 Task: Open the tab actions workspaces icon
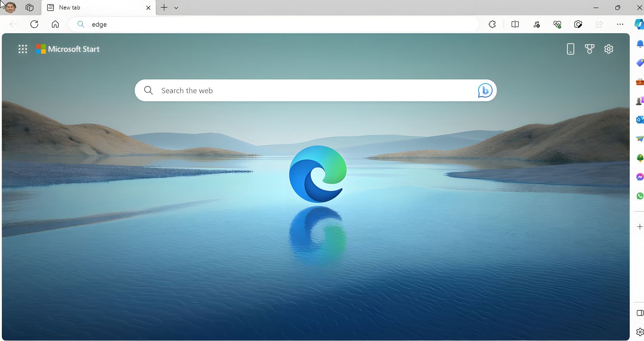[x=29, y=7]
